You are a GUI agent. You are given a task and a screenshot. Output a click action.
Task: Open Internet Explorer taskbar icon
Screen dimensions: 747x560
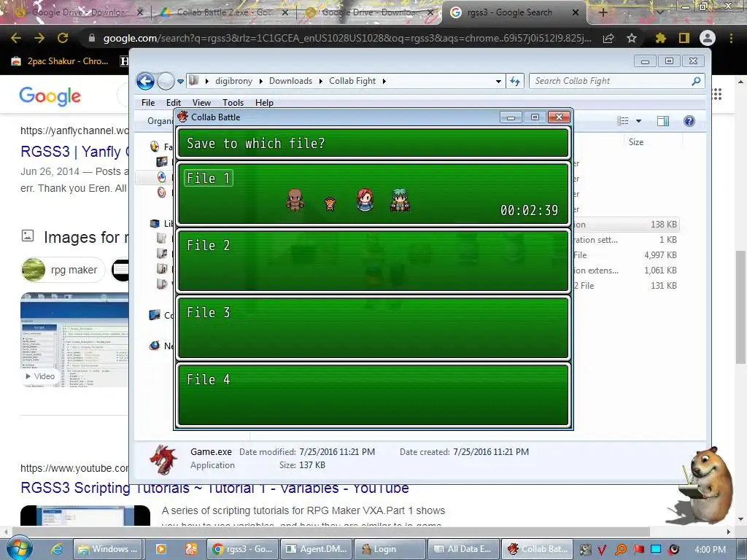point(57,549)
